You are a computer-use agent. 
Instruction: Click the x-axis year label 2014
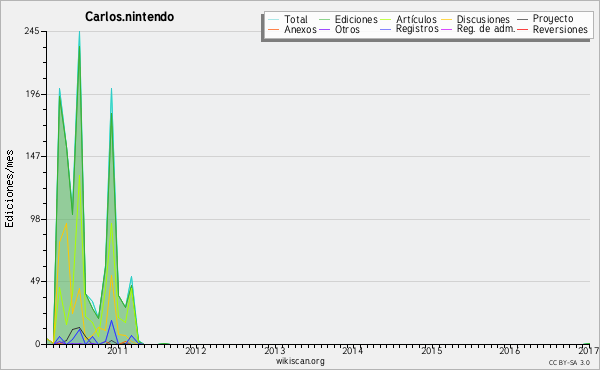pos(352,350)
